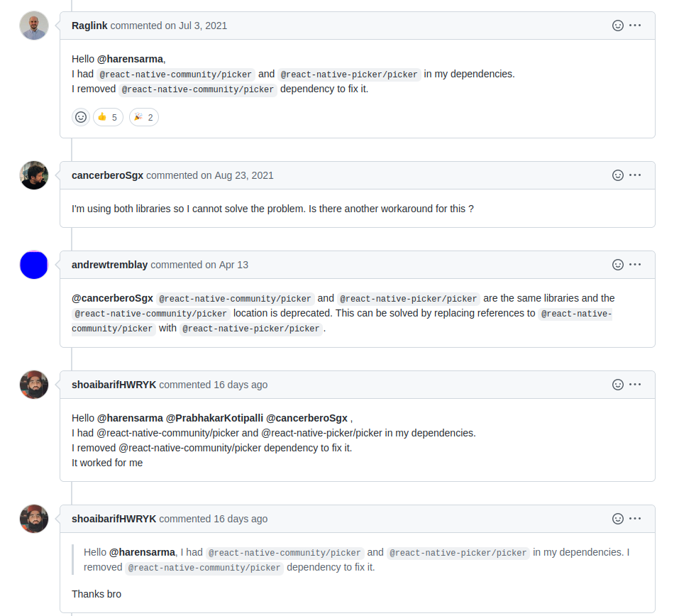React with emoji to first shoaibarifHWRYK comment
This screenshot has width=679, height=616.
pos(617,385)
